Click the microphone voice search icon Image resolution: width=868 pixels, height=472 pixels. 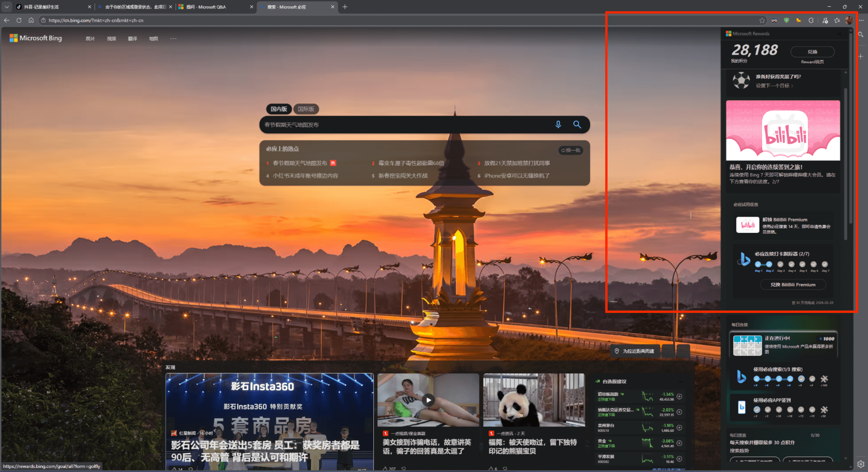558,125
